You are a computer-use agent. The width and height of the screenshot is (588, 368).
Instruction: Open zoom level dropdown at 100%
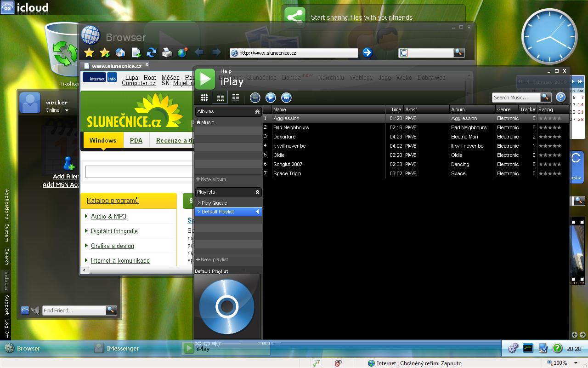576,363
